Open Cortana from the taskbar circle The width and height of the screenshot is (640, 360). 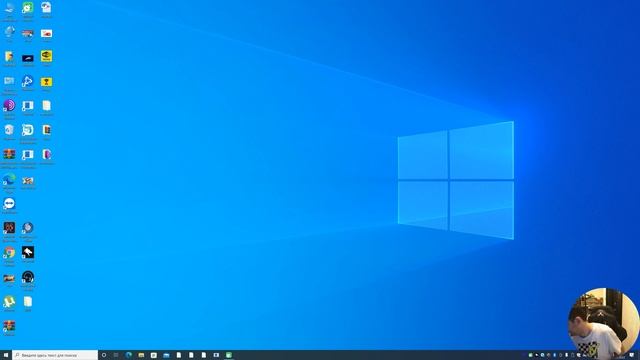click(x=104, y=355)
